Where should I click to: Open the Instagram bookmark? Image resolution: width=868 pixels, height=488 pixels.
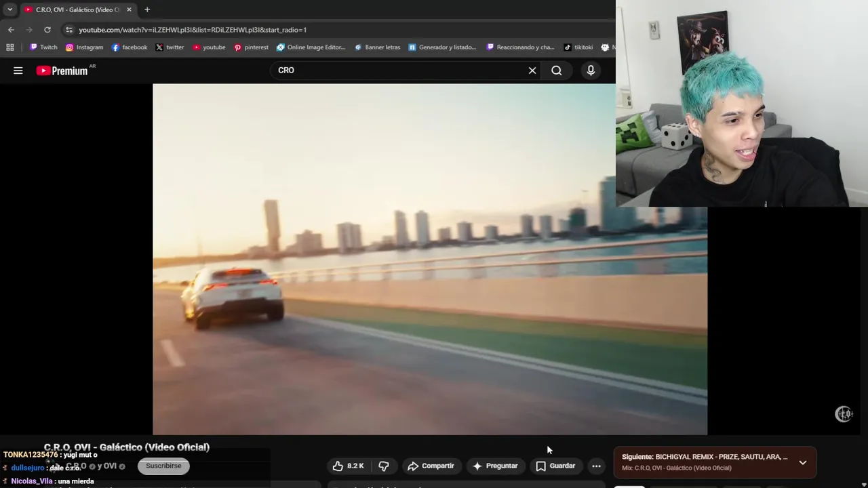coord(84,47)
